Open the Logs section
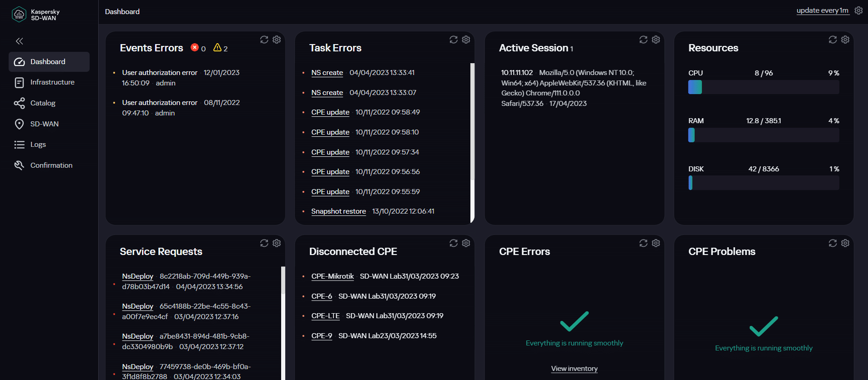This screenshot has width=868, height=380. 38,145
